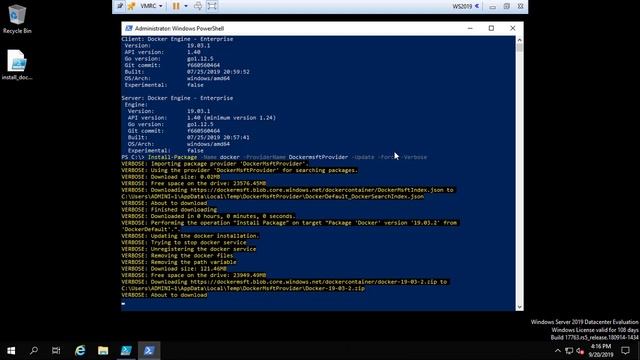Click the 'Install-Package' command text
This screenshot has height=360, width=640.
[172, 157]
